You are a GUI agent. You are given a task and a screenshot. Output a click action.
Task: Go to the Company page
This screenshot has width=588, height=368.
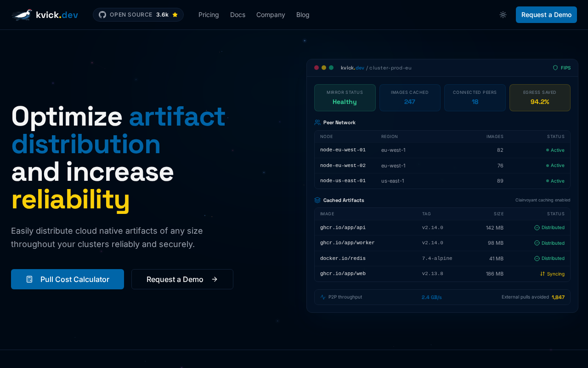point(271,15)
